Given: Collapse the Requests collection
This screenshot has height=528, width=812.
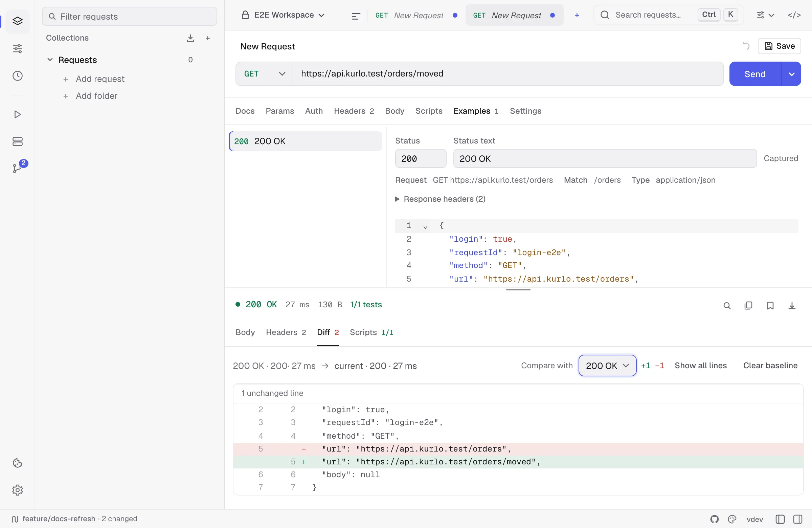Looking at the screenshot, I should pyautogui.click(x=50, y=60).
